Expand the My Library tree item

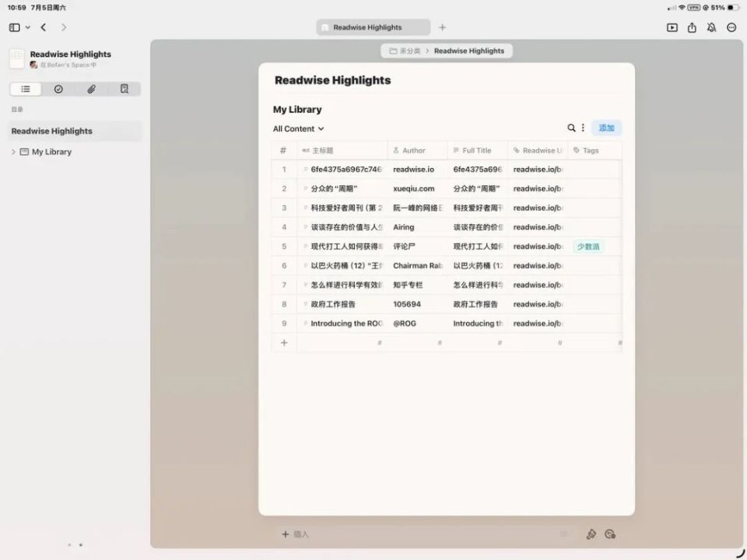point(13,152)
